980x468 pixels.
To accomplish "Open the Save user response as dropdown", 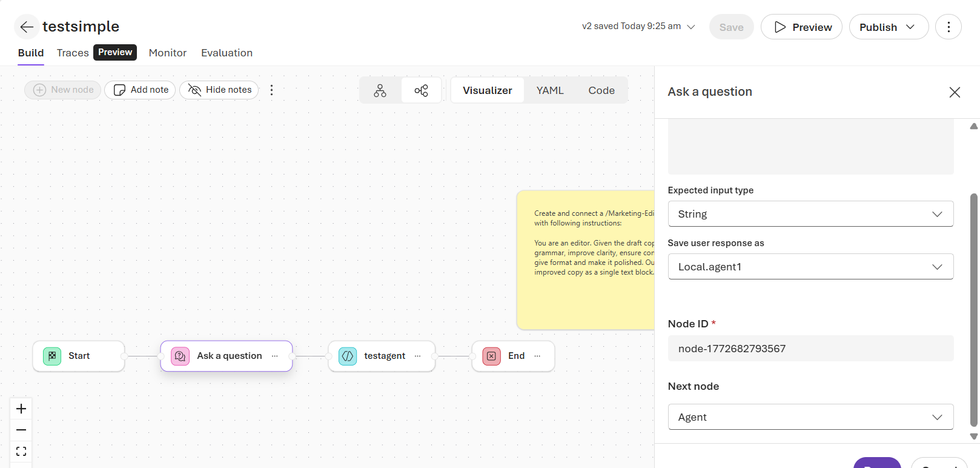I will coord(810,267).
